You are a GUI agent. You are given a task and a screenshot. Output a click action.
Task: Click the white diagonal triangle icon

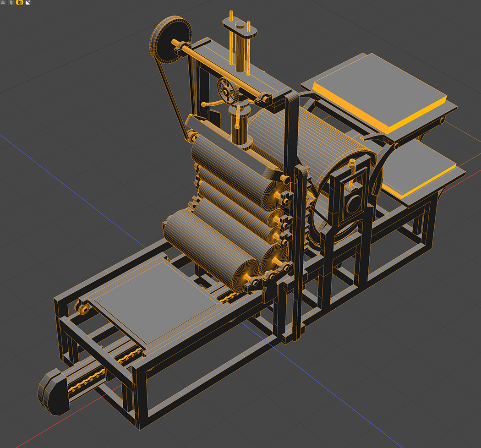click(27, 2)
